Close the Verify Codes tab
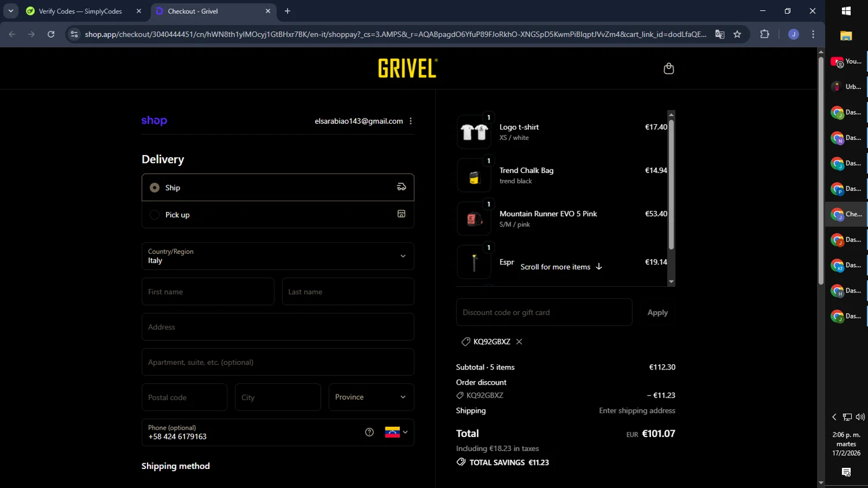 click(139, 11)
